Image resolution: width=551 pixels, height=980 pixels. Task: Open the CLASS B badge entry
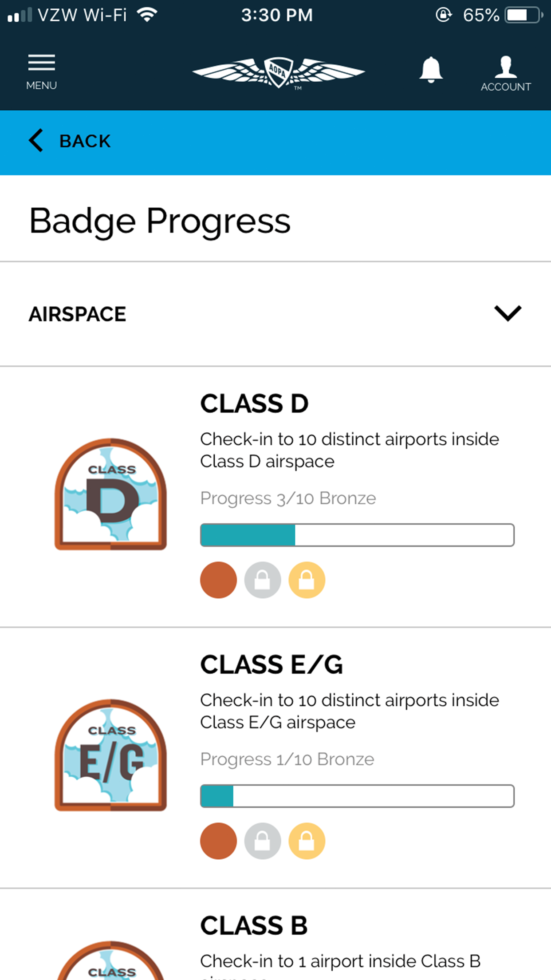(254, 925)
